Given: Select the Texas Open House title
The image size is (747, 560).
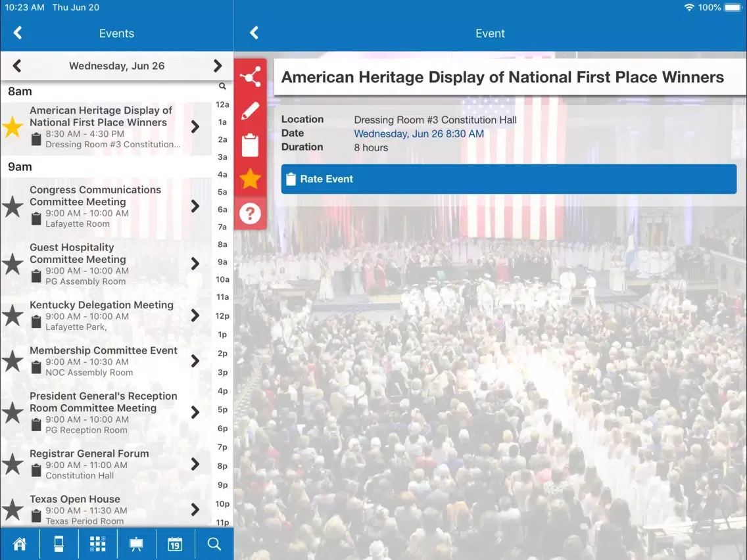Looking at the screenshot, I should pyautogui.click(x=75, y=499).
